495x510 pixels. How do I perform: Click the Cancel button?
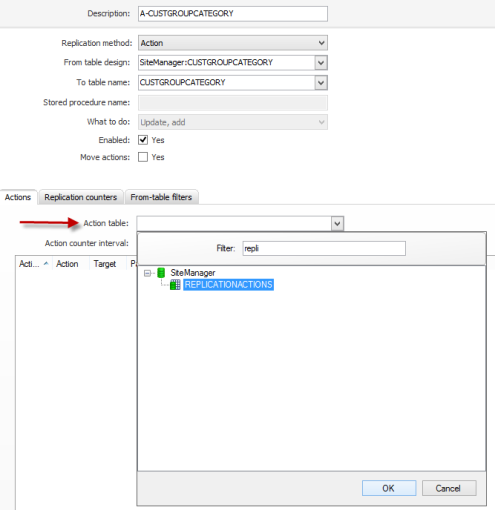pos(449,488)
